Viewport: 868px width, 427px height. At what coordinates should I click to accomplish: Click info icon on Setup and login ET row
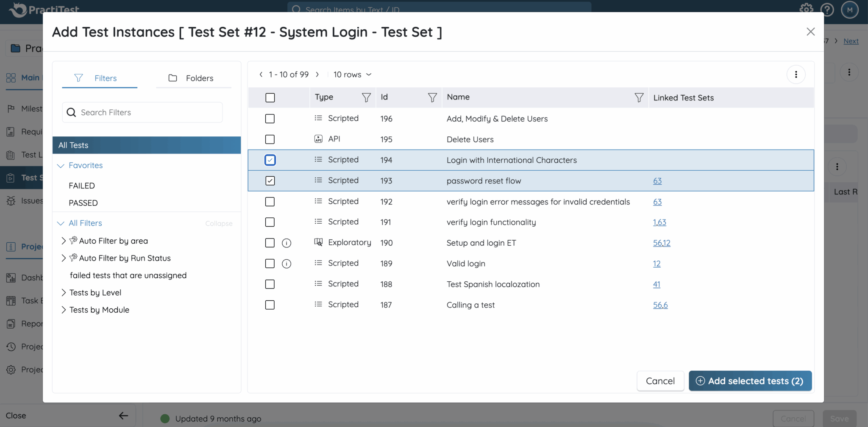(x=287, y=243)
